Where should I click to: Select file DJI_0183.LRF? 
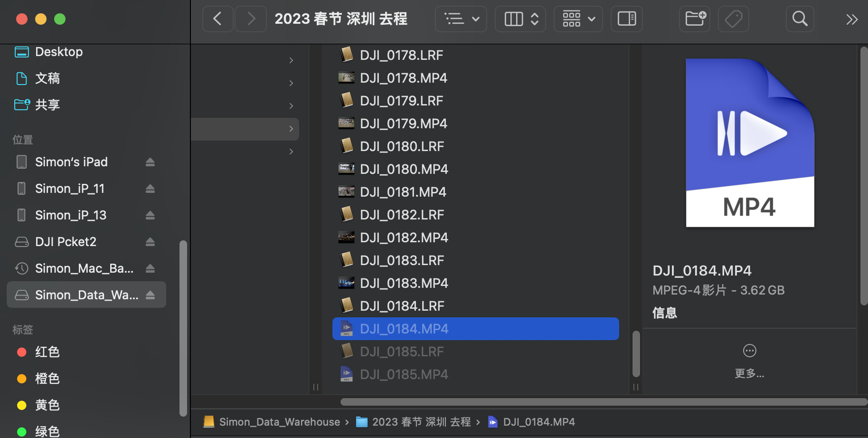pos(476,260)
